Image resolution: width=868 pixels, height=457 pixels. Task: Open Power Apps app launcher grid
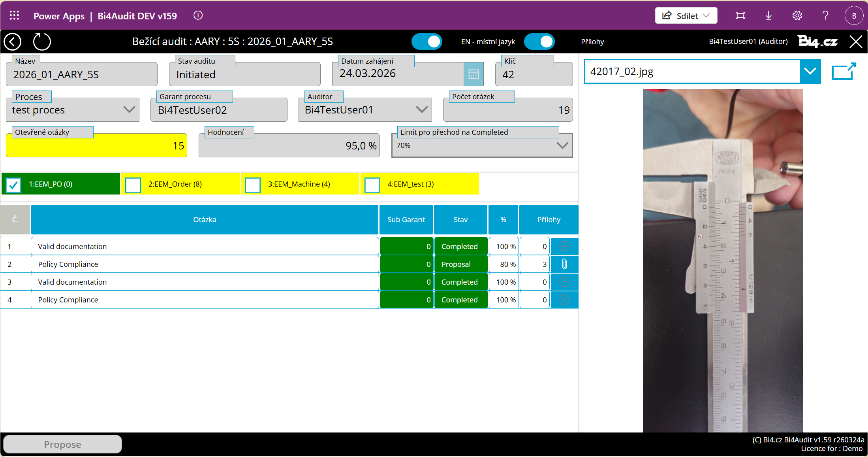[14, 15]
